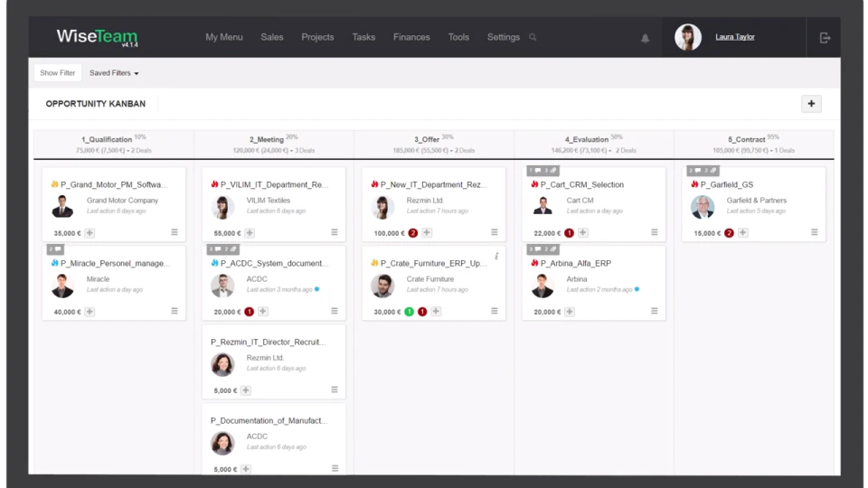The image size is (868, 488).
Task: Open menu for P_Documentation_of_Manufact card
Action: pos(335,468)
